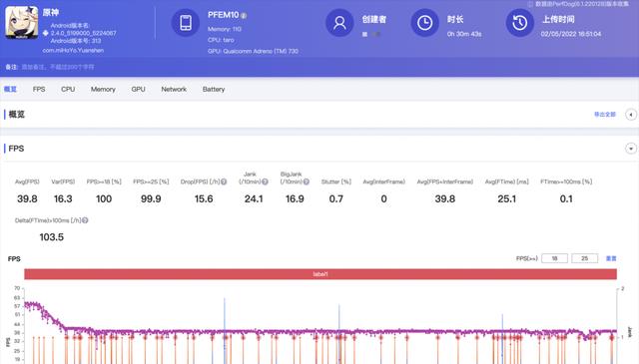Click the export all link

(x=605, y=115)
